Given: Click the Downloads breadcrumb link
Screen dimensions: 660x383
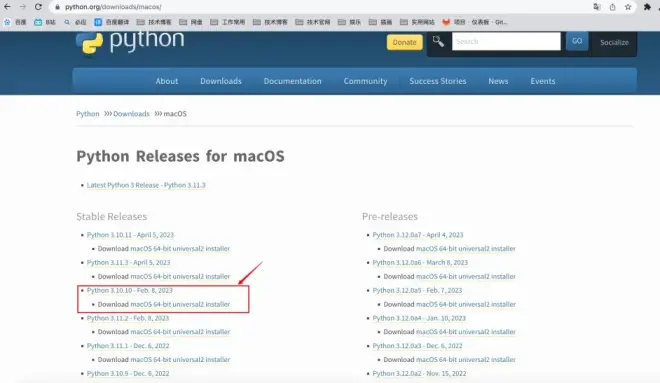Looking at the screenshot, I should pyautogui.click(x=131, y=114).
